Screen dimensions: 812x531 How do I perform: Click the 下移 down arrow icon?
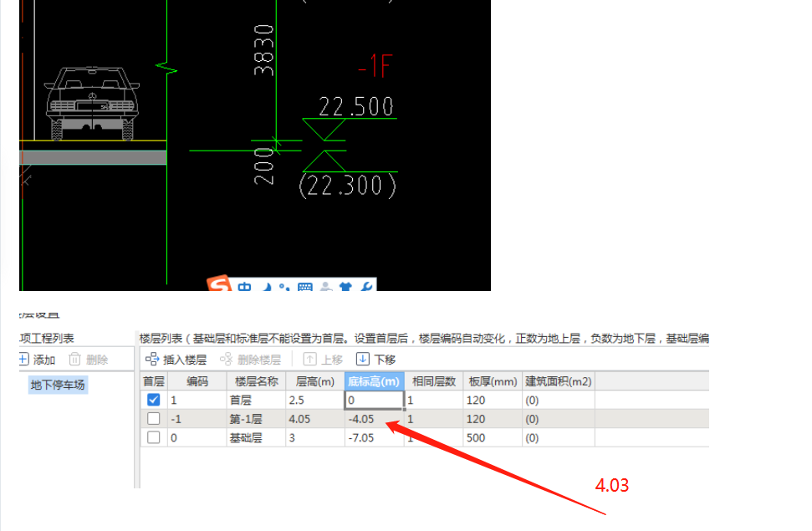pyautogui.click(x=362, y=359)
